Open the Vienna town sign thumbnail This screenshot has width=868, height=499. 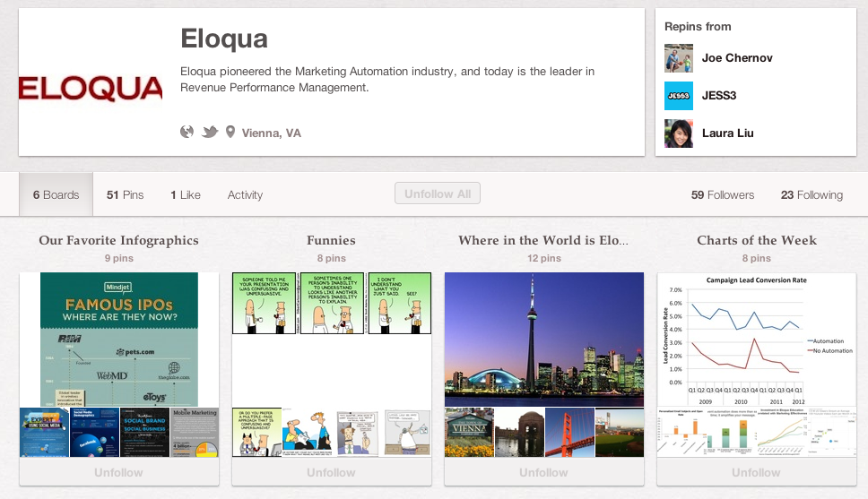tap(470, 433)
